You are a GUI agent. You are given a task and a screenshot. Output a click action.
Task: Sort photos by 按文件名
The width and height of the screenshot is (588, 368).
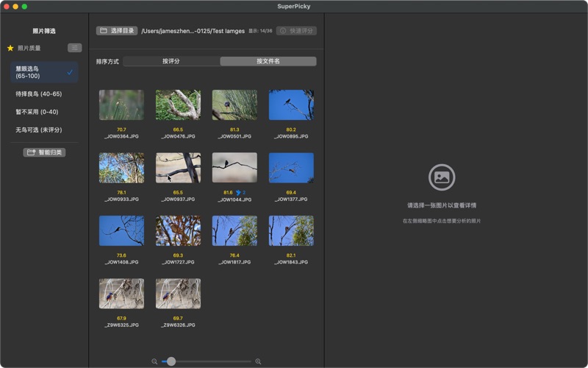coord(268,61)
